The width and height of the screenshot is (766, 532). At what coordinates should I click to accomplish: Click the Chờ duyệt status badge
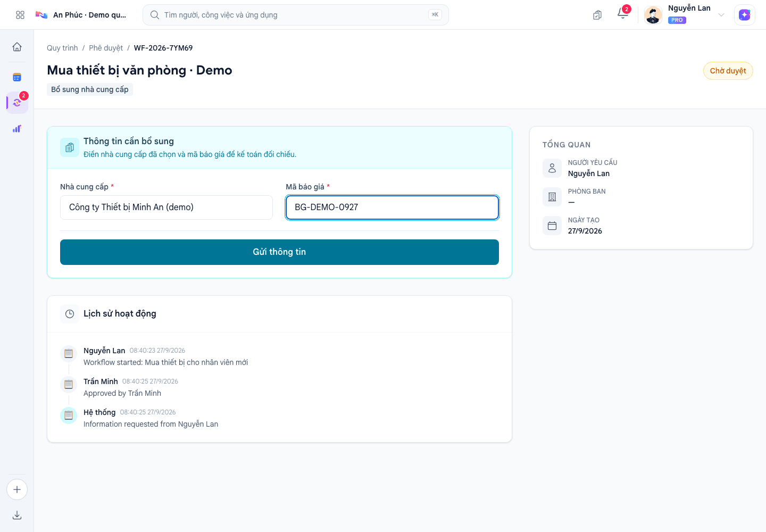click(x=728, y=71)
